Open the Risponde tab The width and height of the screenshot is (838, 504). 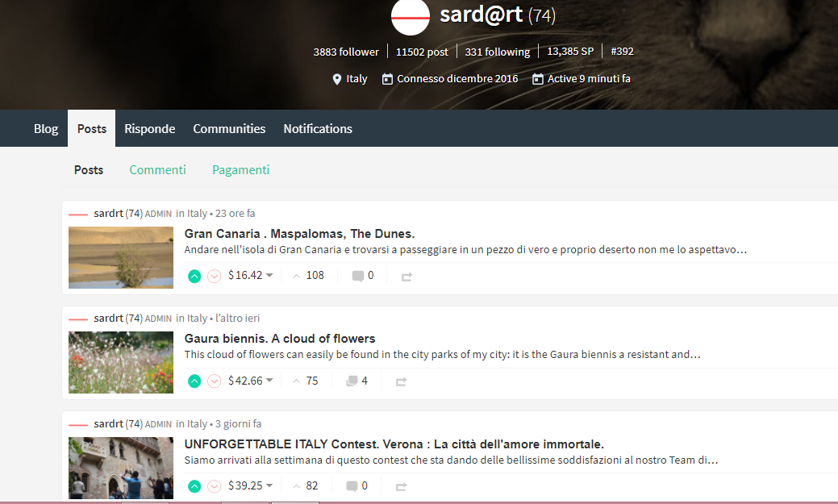coord(150,129)
